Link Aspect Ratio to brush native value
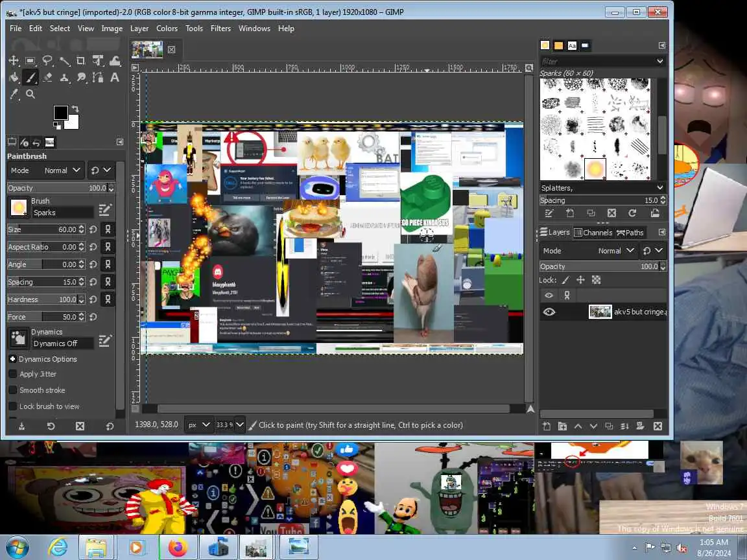This screenshot has height=560, width=747. (108, 247)
